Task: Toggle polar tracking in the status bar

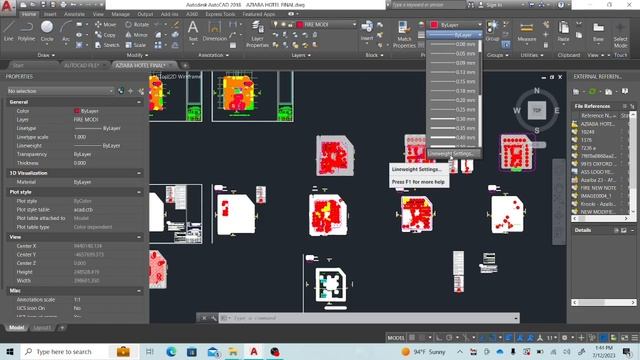Action: tap(449, 338)
